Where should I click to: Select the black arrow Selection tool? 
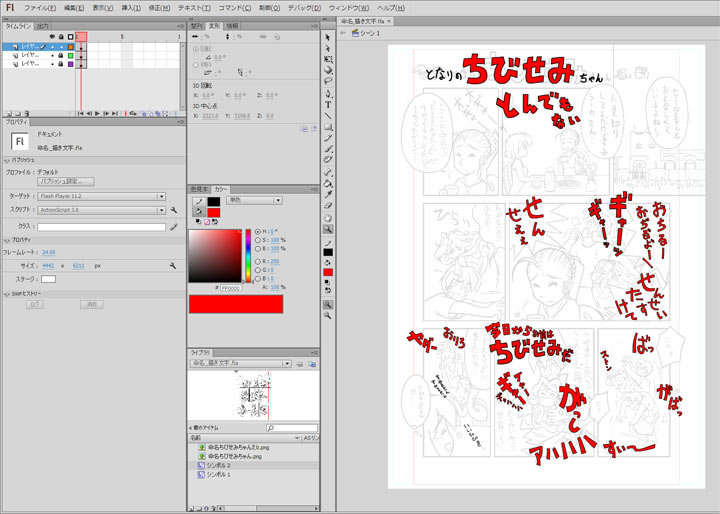coord(328,37)
